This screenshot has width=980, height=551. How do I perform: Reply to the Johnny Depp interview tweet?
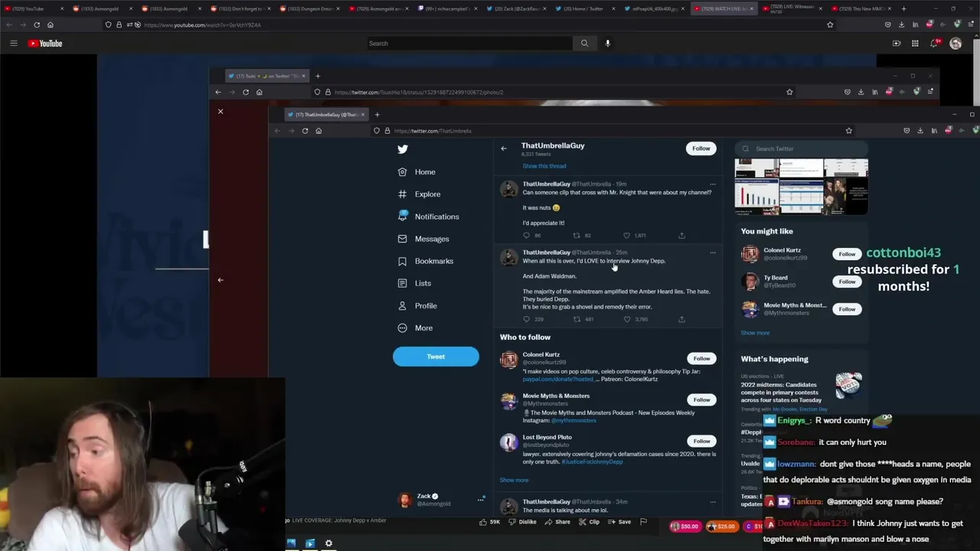(526, 319)
